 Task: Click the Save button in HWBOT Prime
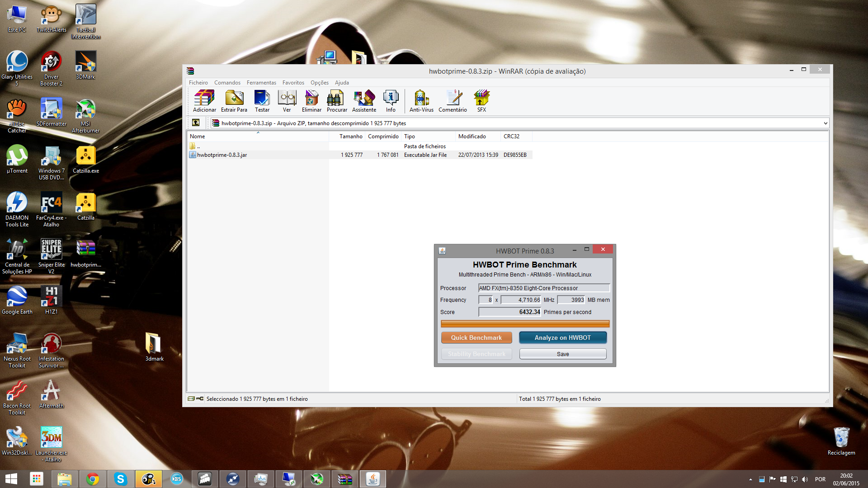click(x=563, y=354)
